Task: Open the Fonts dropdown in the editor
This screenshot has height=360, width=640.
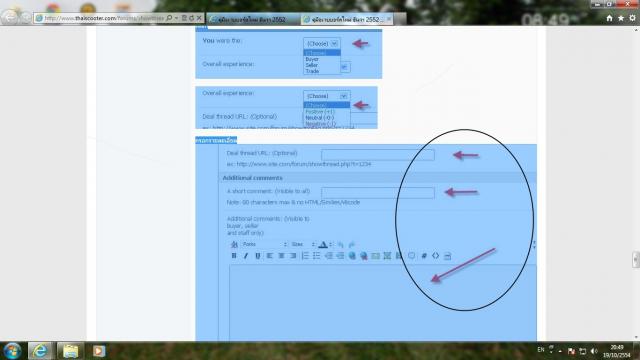Action: point(264,244)
